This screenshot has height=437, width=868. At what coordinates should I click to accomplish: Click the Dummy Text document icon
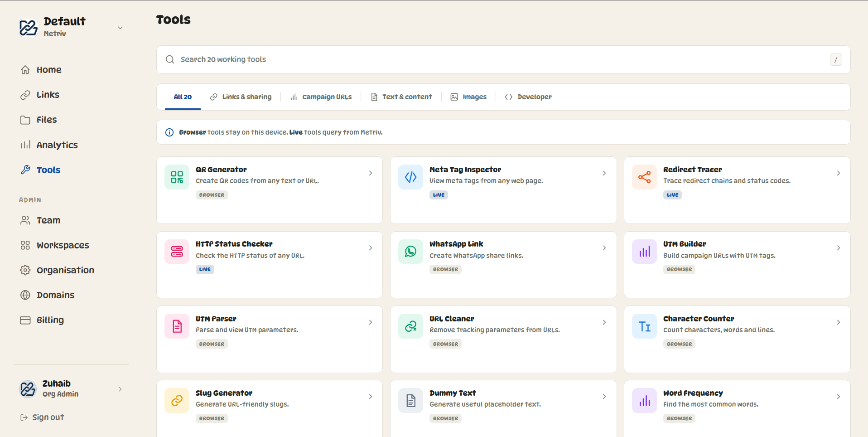click(x=411, y=401)
